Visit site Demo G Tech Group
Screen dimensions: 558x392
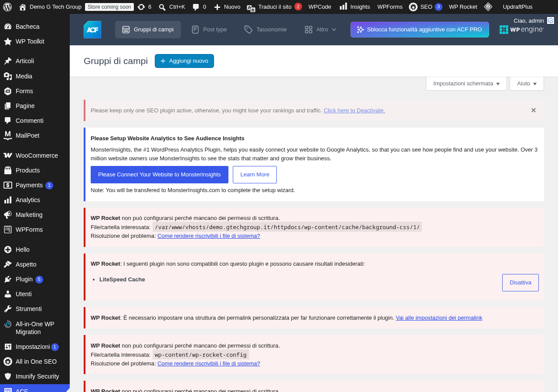50,7
